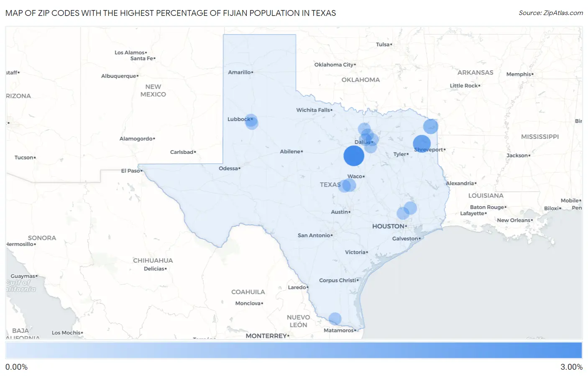The height and width of the screenshot is (376, 588).
Task: Click the NEW MEXICO state label
Action: point(153,91)
